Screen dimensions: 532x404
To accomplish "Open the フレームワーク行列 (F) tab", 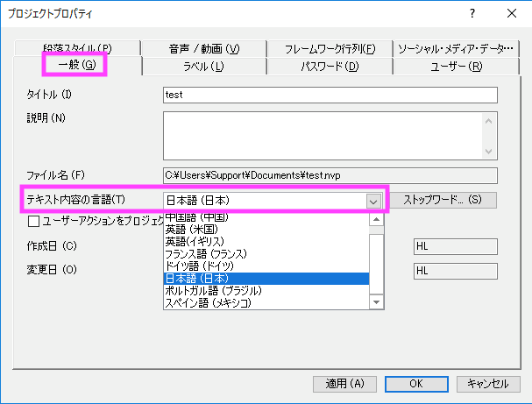I will tap(330, 48).
